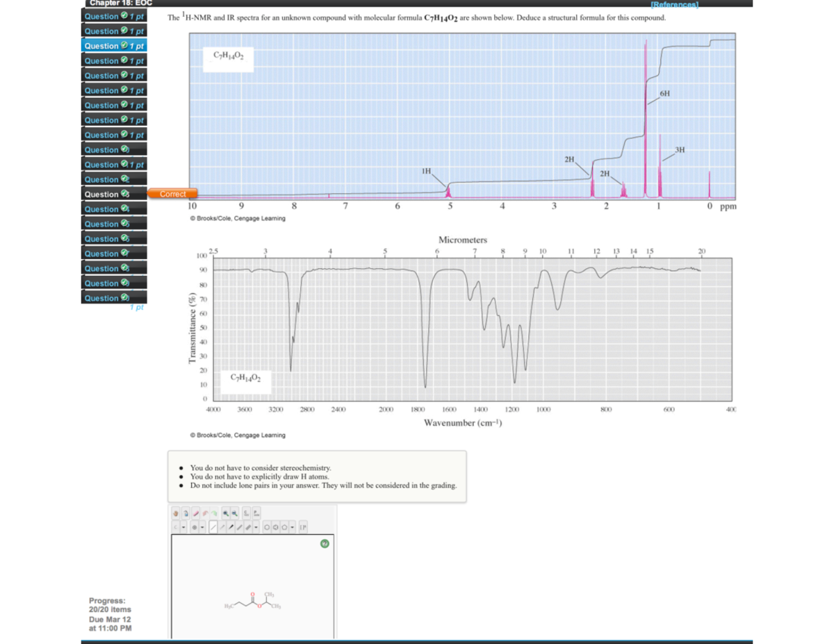Zoom in on the structure canvas
This screenshot has height=644, width=834.
(x=227, y=513)
